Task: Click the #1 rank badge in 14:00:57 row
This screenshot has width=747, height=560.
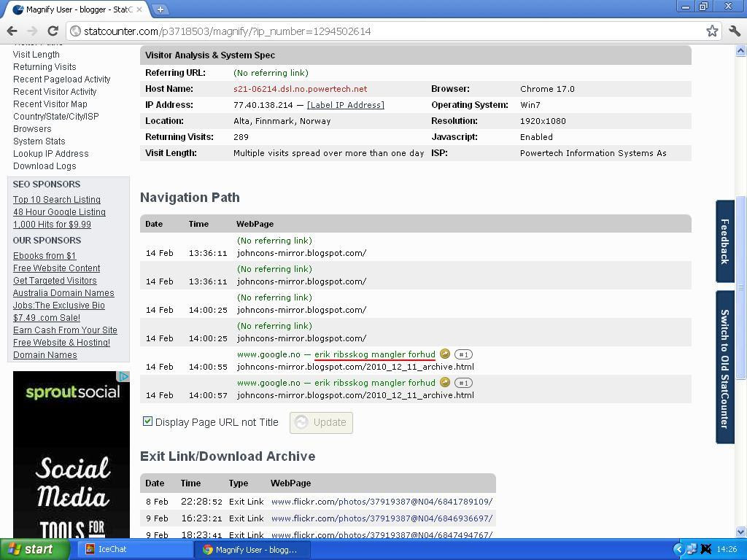Action: click(x=463, y=383)
